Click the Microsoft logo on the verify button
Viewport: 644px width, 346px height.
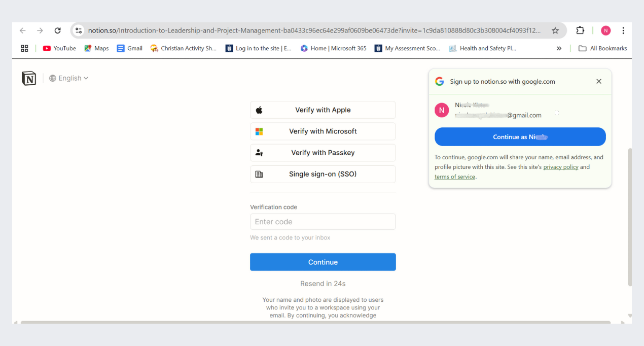(259, 131)
